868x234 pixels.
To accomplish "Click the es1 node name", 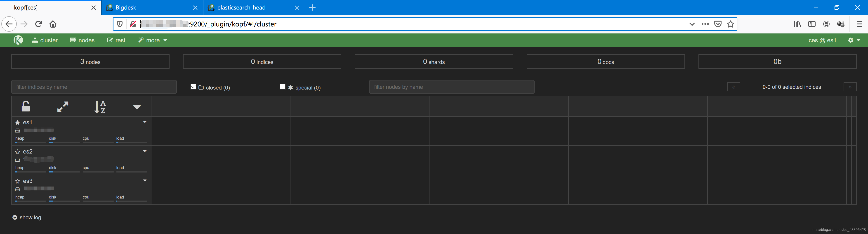I will [x=28, y=122].
